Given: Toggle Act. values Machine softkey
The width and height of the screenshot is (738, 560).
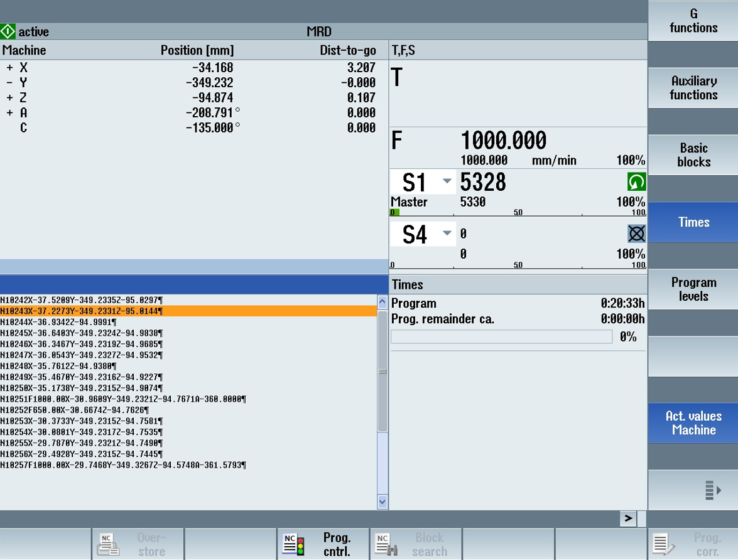Looking at the screenshot, I should tap(693, 423).
